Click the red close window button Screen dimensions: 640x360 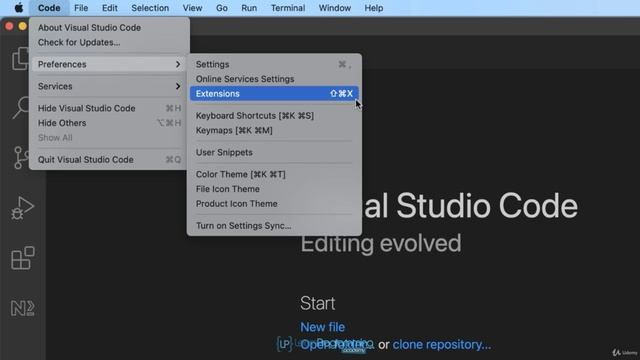pos(9,27)
